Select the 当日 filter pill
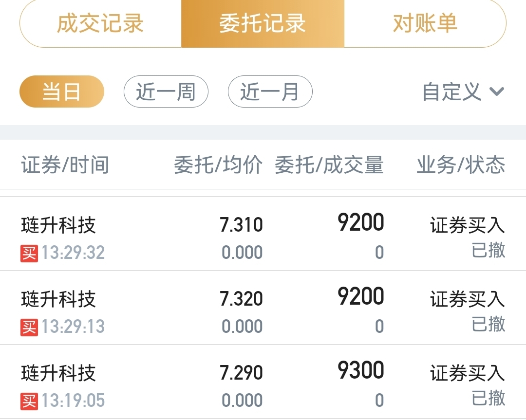The height and width of the screenshot is (420, 526). (62, 91)
